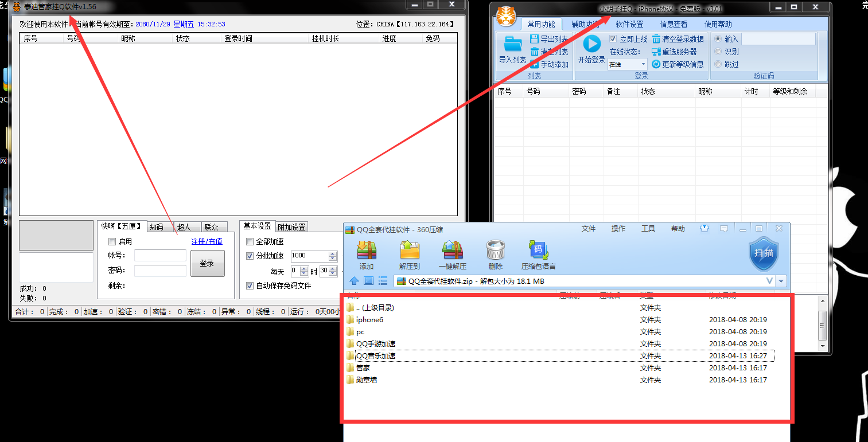Click the 添加 archive icon in 360压缩
Viewport: 868px width, 442px height.
(x=367, y=251)
